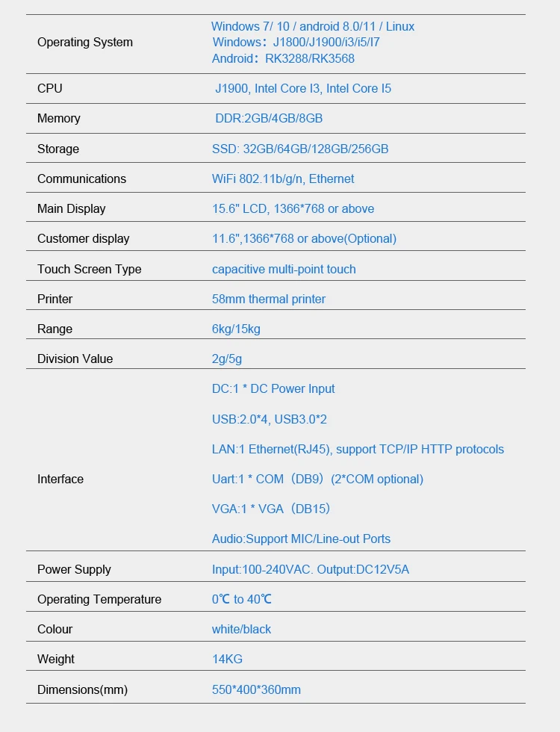The width and height of the screenshot is (560, 732).
Task: Click the Customer display 11.6" value
Action: point(304,238)
